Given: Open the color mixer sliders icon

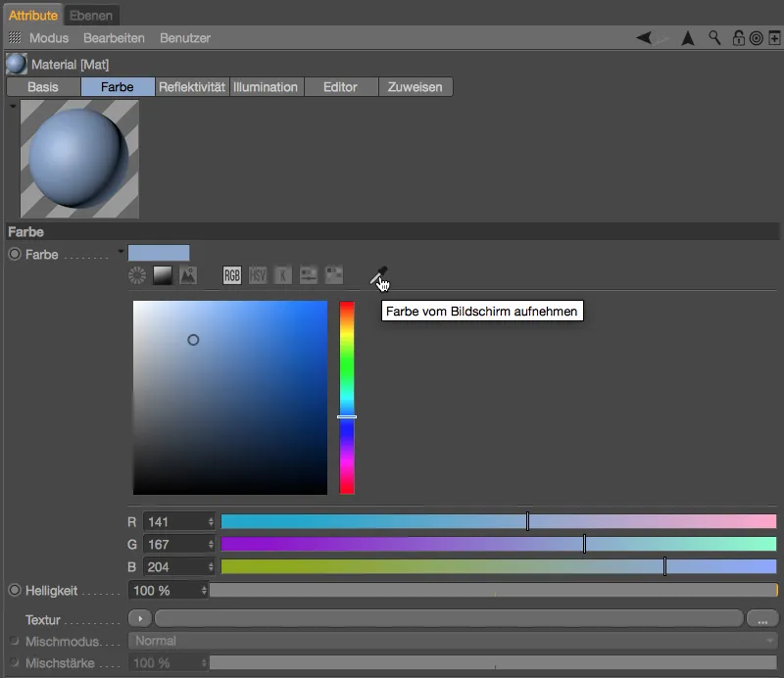Looking at the screenshot, I should (x=309, y=275).
